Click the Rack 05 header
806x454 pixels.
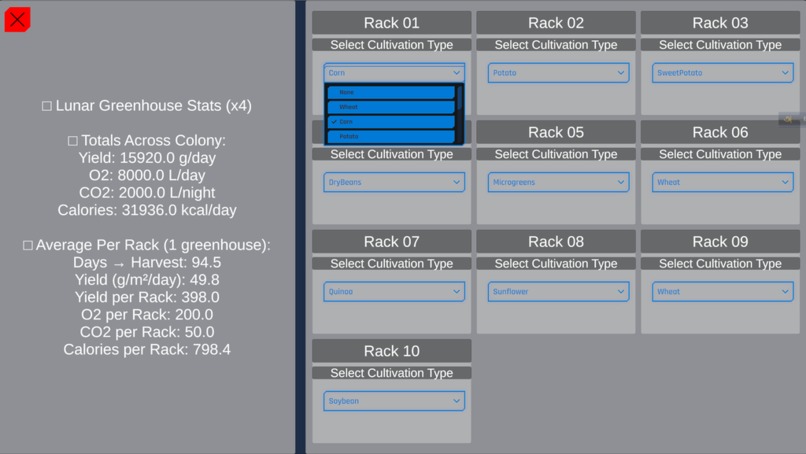[556, 132]
